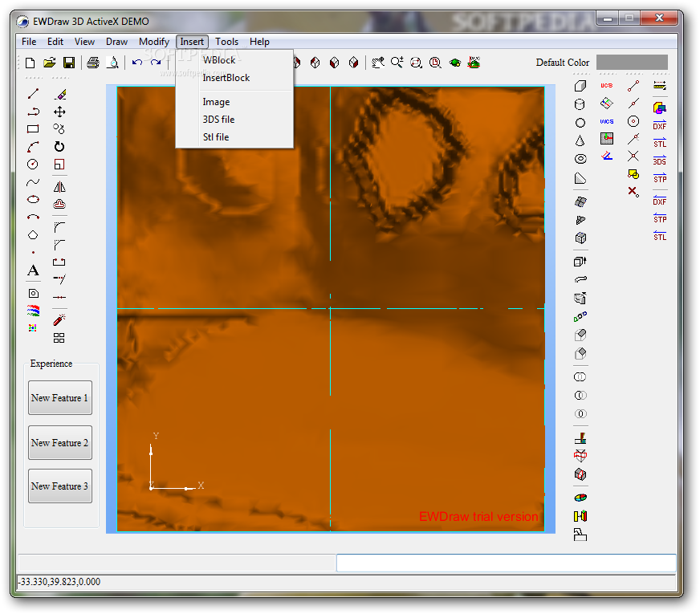Select the Rotate tool icon
Viewport: 700px width, 614px height.
pyautogui.click(x=59, y=147)
